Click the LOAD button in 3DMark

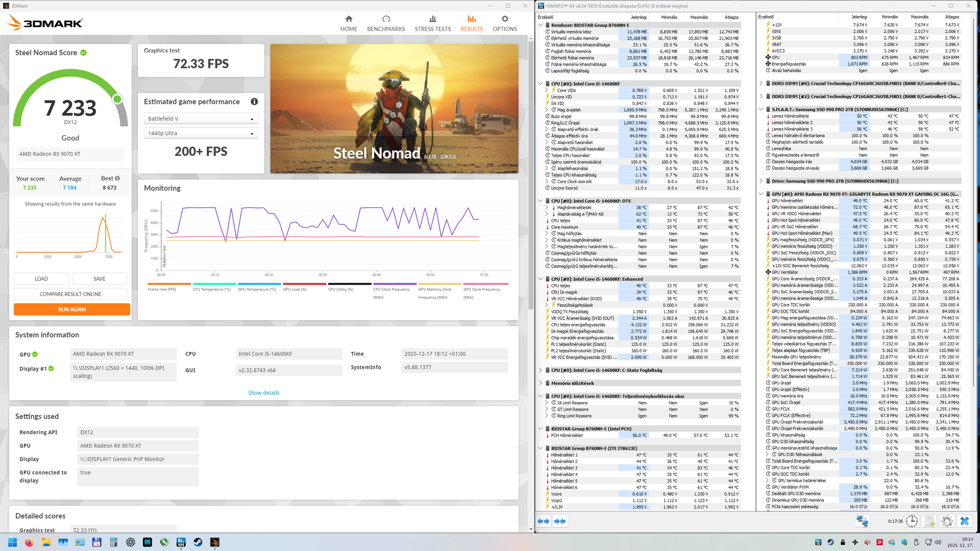[41, 279]
